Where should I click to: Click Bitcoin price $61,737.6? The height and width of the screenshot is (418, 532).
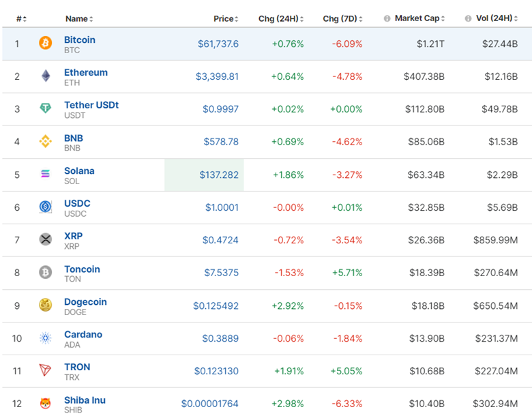tap(218, 44)
